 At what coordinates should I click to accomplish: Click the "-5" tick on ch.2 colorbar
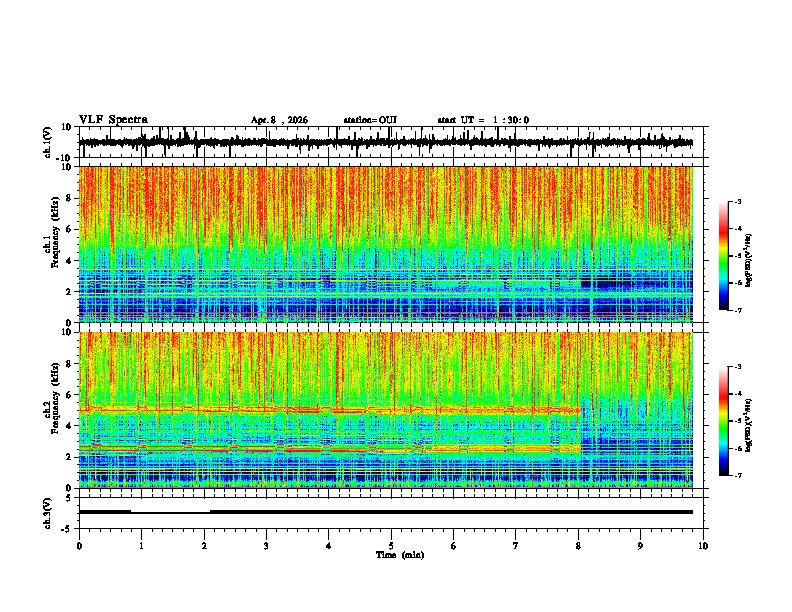coord(737,421)
